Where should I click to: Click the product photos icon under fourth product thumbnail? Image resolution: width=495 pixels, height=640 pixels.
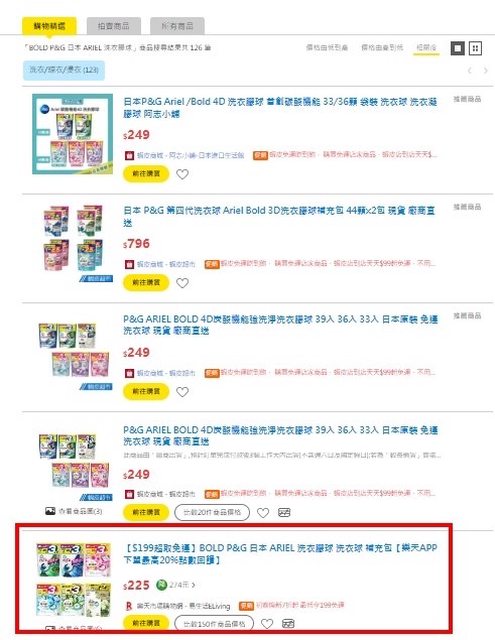[x=50, y=511]
